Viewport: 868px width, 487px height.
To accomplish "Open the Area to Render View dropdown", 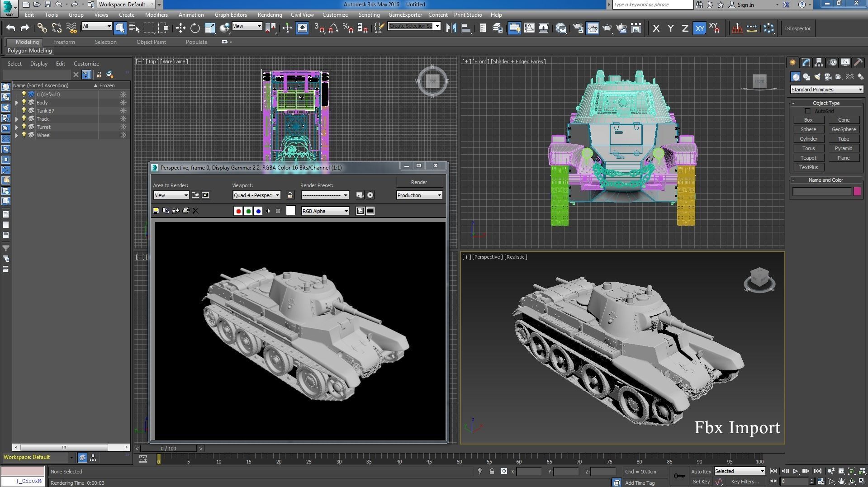I will 171,195.
